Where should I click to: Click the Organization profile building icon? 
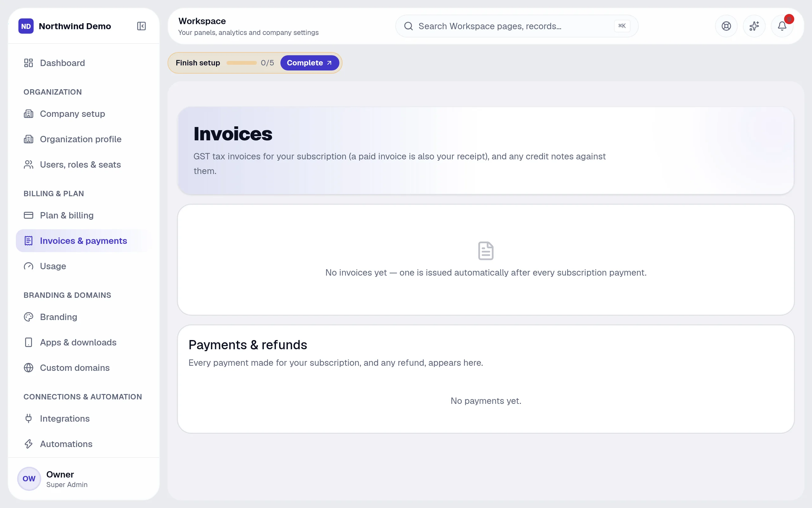point(29,139)
